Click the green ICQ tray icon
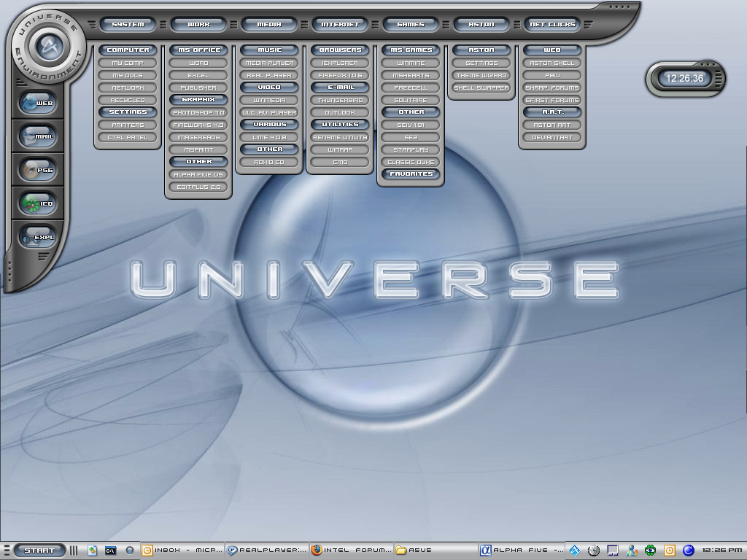 point(650,551)
